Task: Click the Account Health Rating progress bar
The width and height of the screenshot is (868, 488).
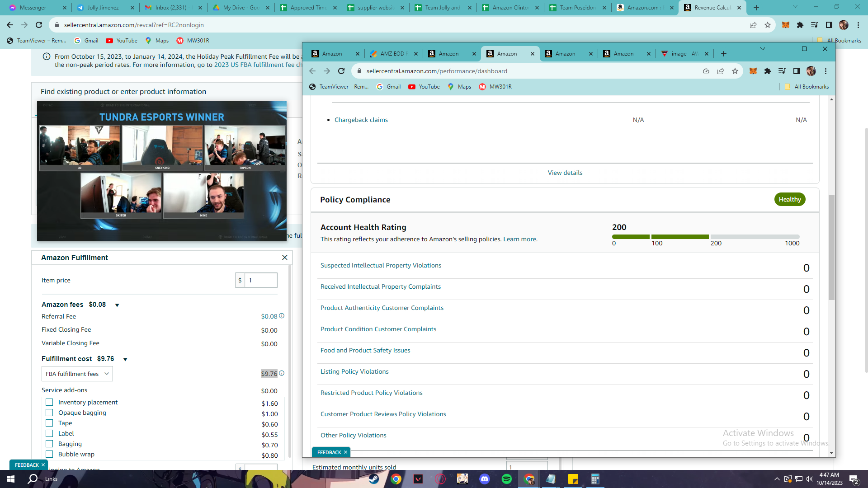Action: coord(706,237)
